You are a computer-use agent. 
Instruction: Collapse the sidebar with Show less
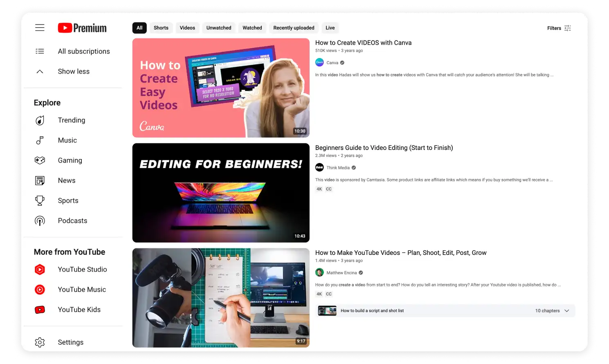coord(74,71)
